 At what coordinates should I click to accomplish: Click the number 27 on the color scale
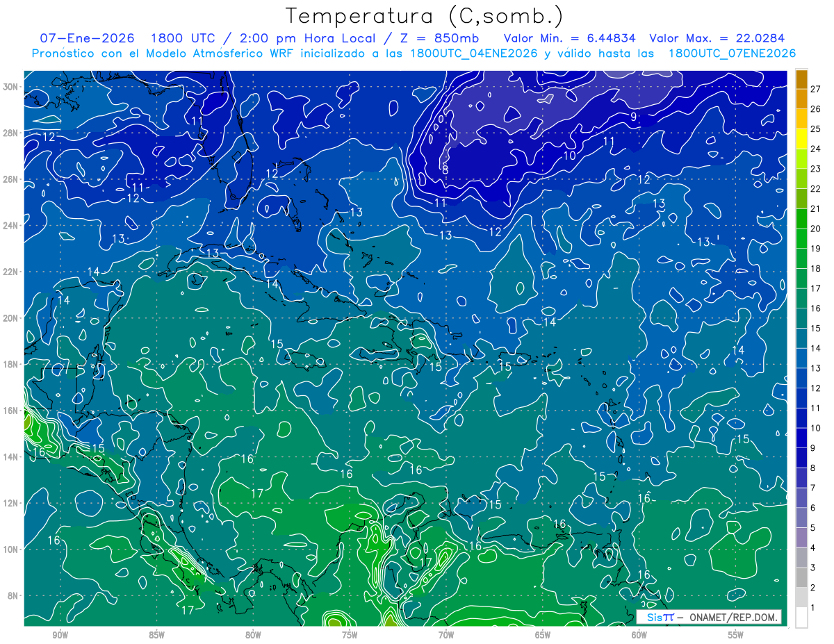815,88
